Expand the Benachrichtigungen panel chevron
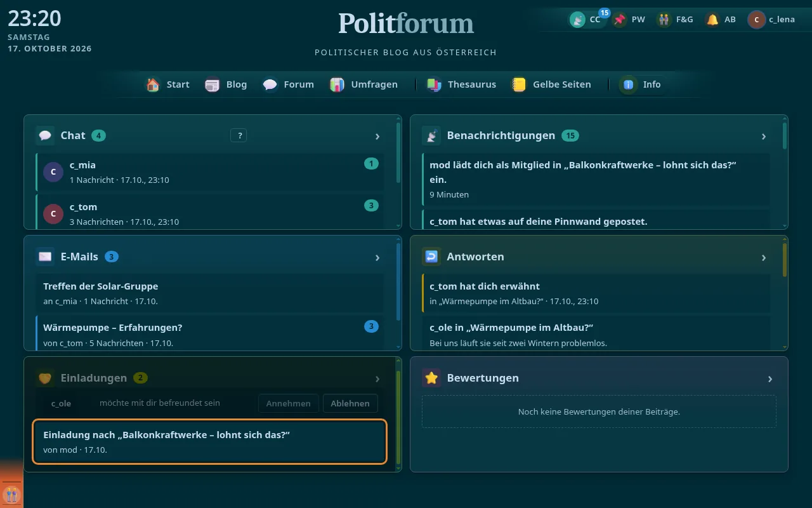Image resolution: width=812 pixels, height=508 pixels. 764,137
